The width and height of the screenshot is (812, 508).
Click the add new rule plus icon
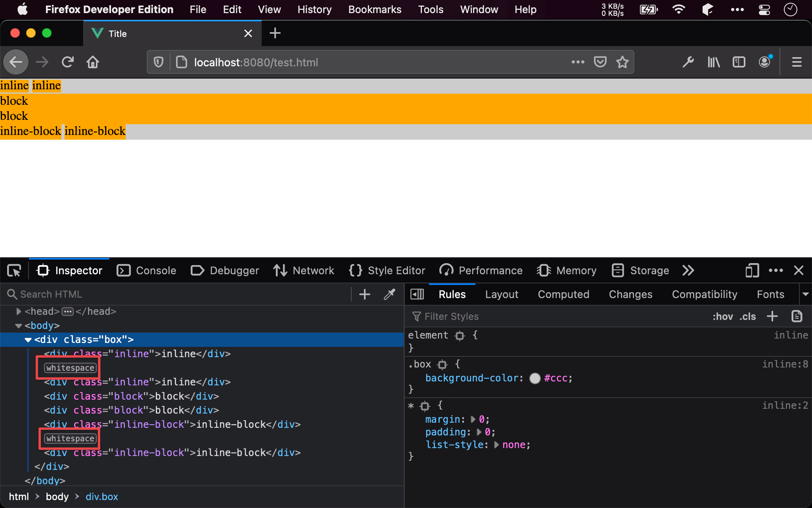pyautogui.click(x=772, y=316)
